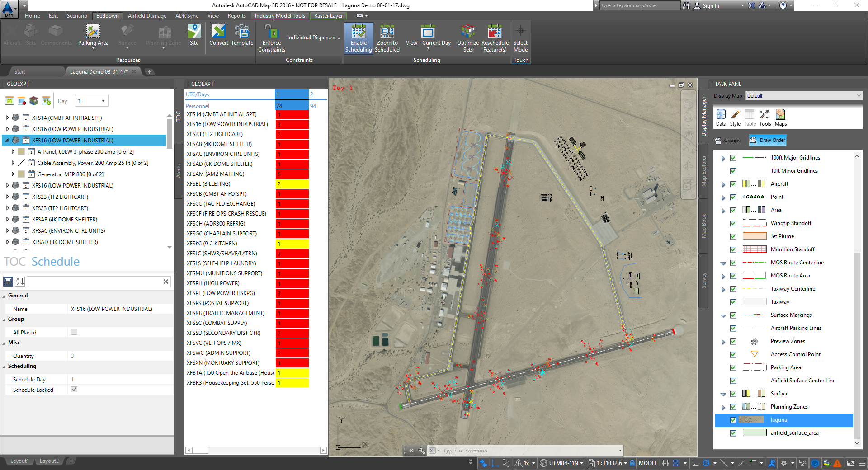Click the Draw Order button
Screen dimensions: 868x470
(768, 141)
